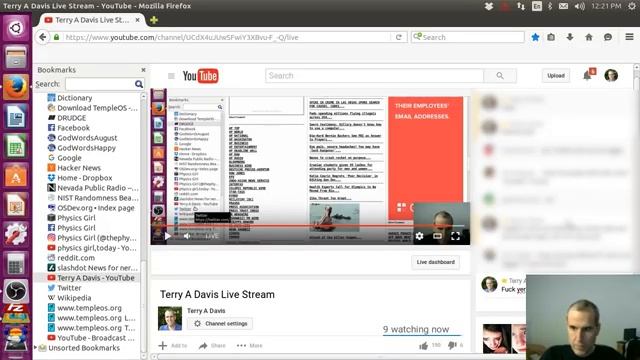640x360 pixels.
Task: Open Ubuntu Software Center icon
Action: (16, 176)
